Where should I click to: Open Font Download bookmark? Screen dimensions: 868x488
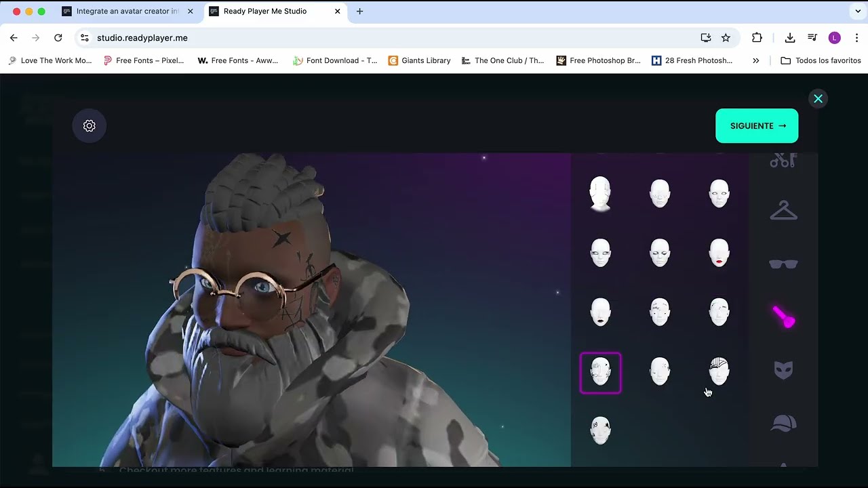tap(335, 60)
